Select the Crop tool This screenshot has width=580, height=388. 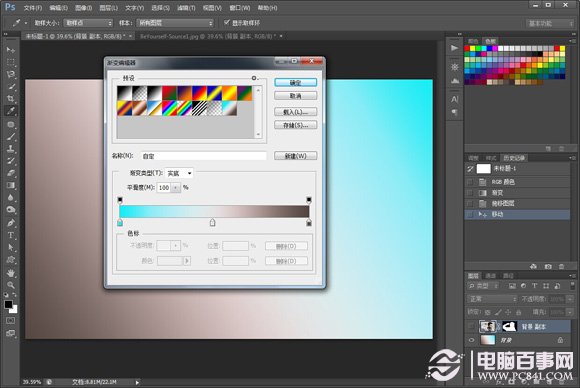pyautogui.click(x=11, y=98)
